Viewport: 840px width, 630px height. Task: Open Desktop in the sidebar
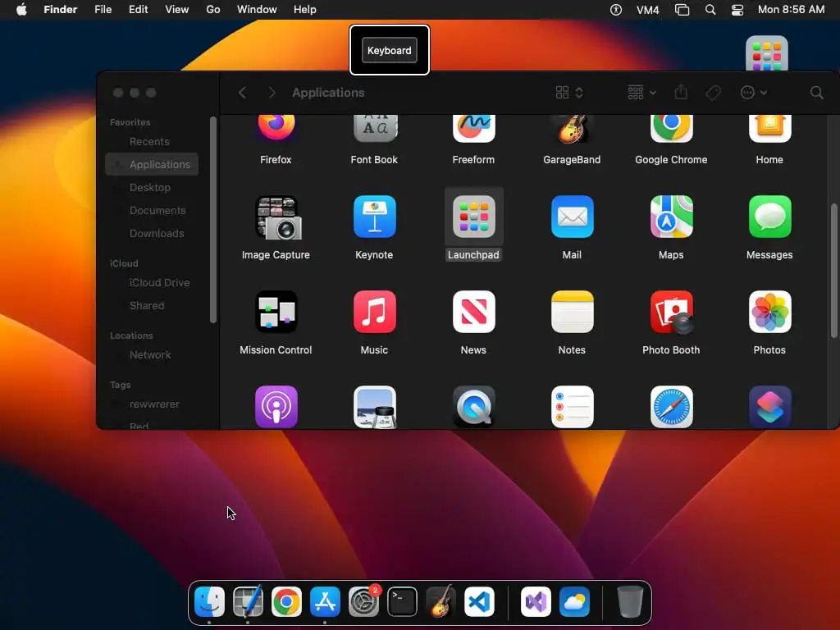(152, 188)
